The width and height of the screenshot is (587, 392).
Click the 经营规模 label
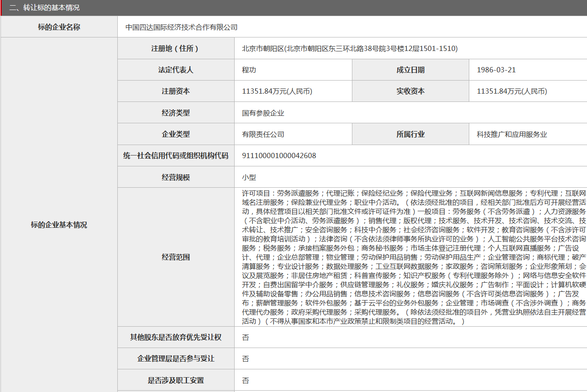pyautogui.click(x=176, y=177)
